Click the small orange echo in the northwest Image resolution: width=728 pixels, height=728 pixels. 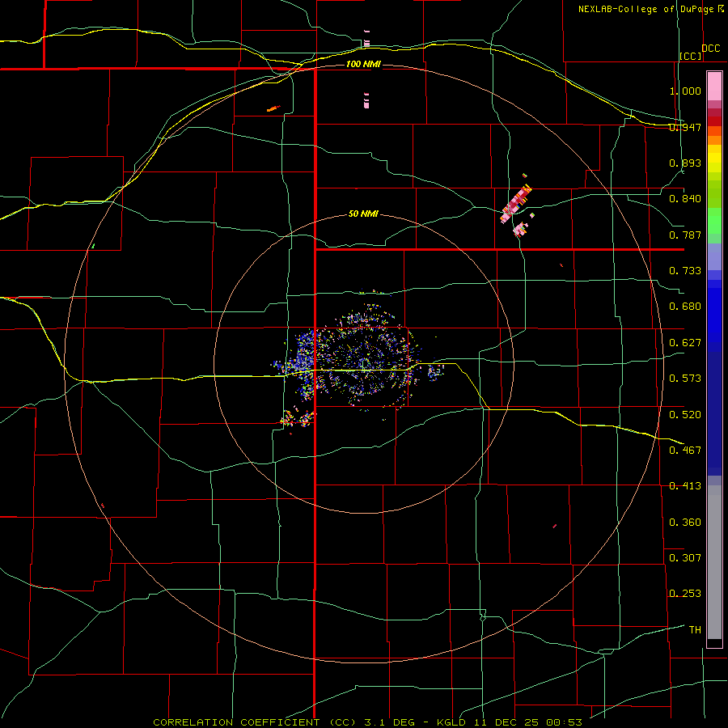coord(273,108)
